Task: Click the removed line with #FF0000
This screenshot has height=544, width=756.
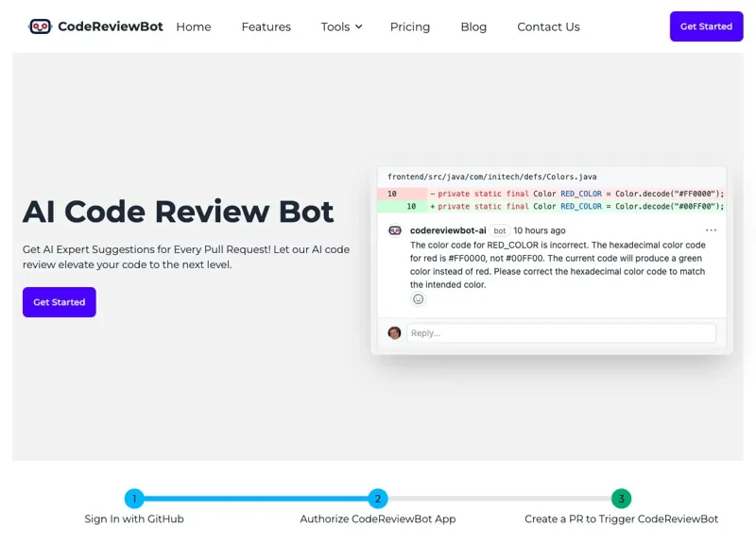Action: 552,194
